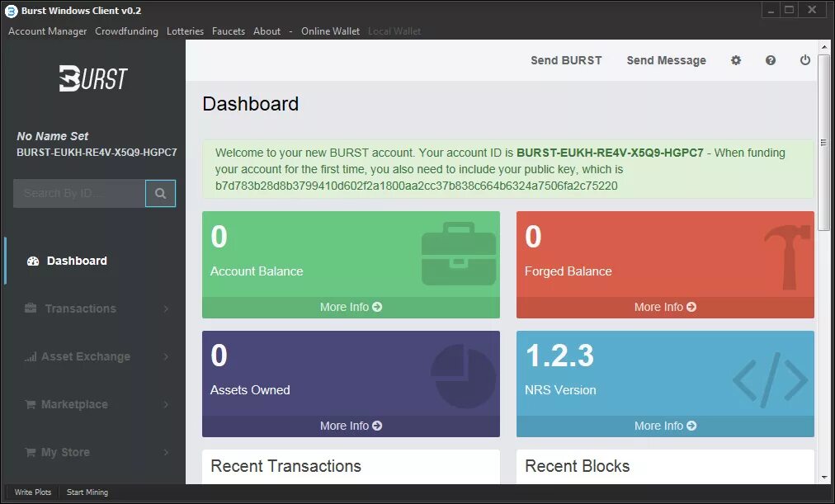Switch to Online Wallet
The image size is (835, 504).
click(x=330, y=31)
